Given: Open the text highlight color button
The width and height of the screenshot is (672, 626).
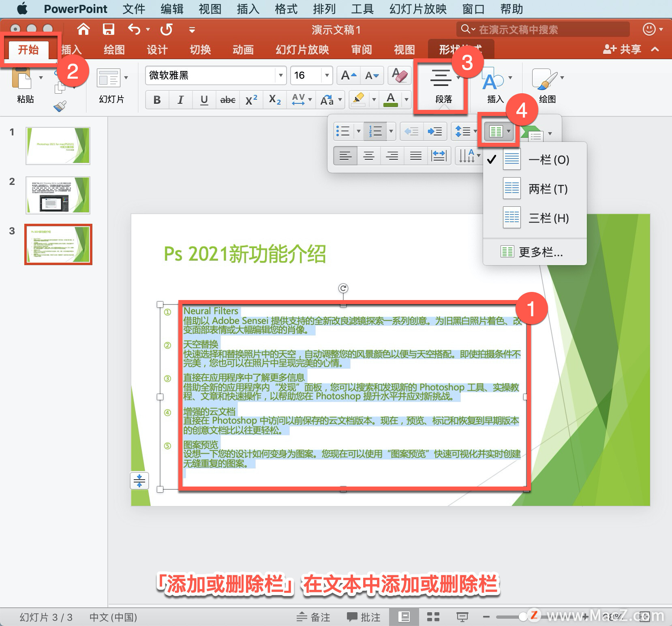Looking at the screenshot, I should point(358,100).
